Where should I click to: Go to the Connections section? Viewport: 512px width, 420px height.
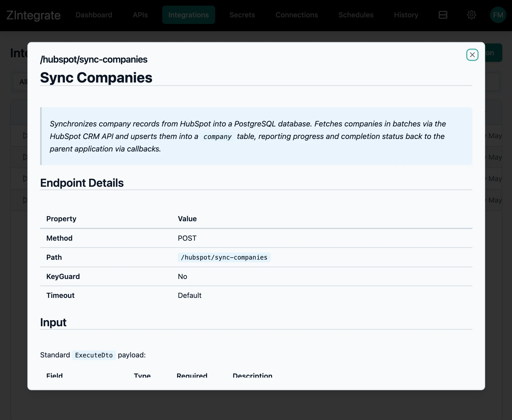point(297,15)
